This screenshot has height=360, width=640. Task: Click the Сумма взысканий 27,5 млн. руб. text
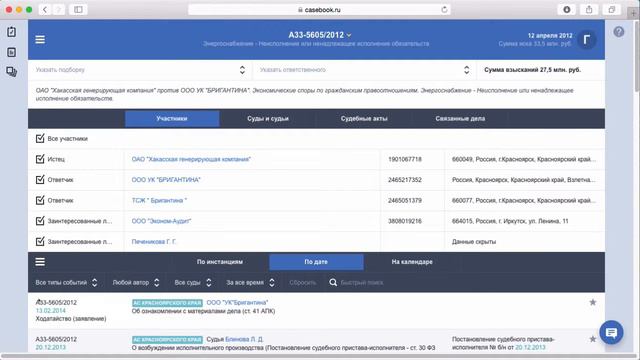[x=532, y=70]
